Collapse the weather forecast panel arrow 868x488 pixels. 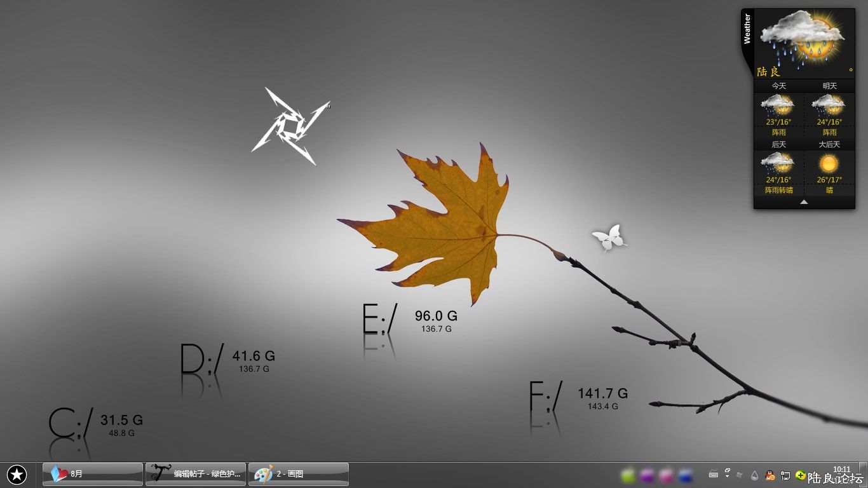pyautogui.click(x=804, y=202)
